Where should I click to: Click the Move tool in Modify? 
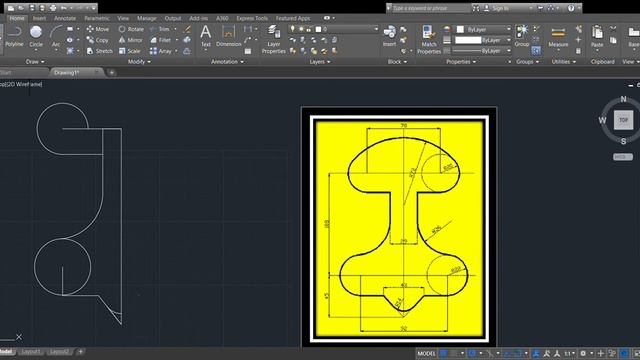(x=98, y=29)
